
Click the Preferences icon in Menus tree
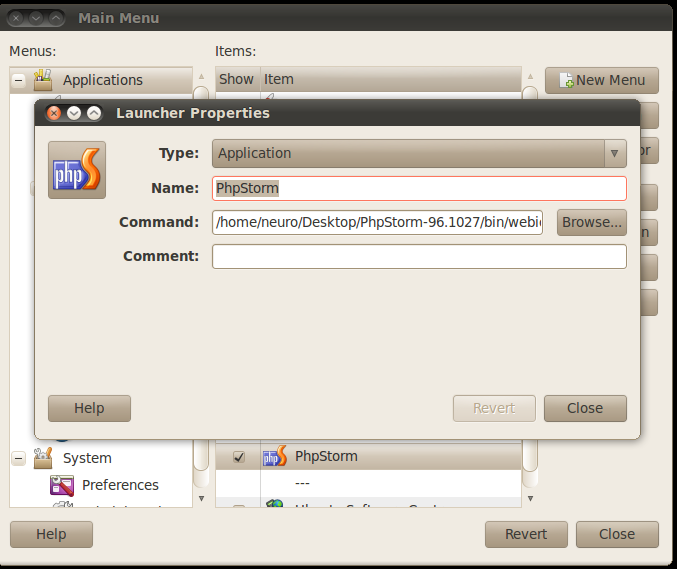click(x=62, y=485)
